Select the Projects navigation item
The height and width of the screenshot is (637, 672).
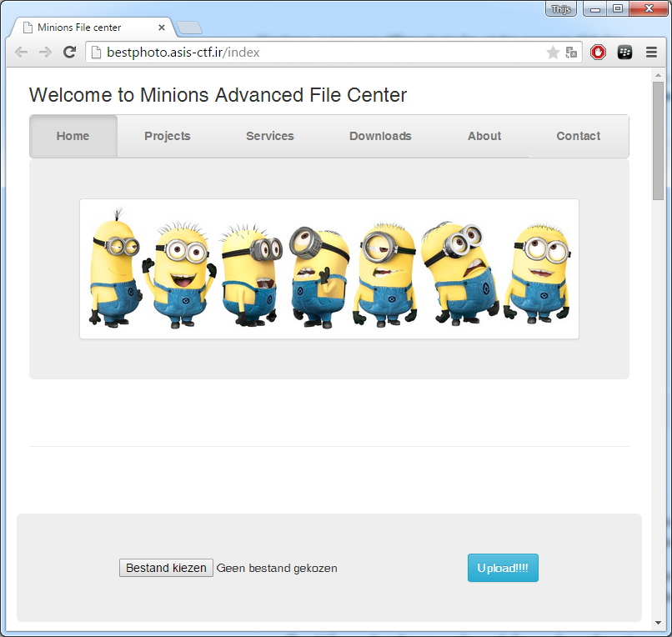click(x=167, y=136)
